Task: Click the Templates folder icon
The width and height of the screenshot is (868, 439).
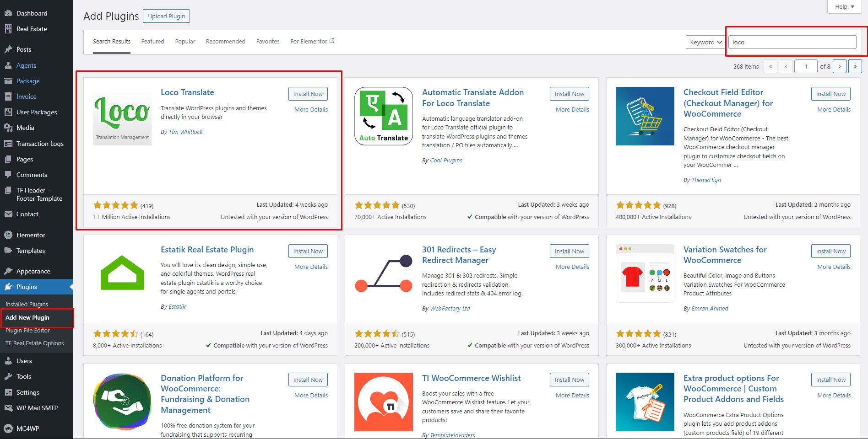Action: click(x=8, y=251)
